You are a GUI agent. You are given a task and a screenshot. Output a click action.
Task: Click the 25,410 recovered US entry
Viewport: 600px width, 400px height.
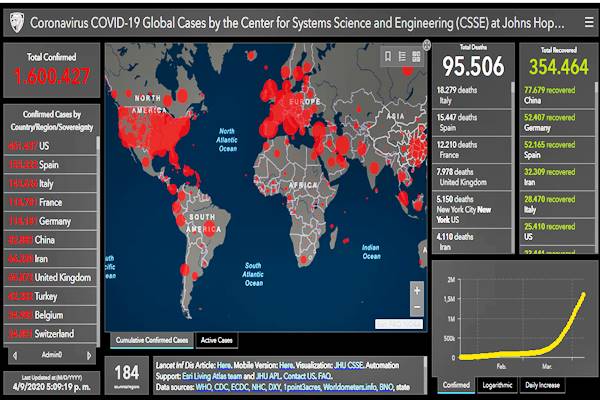[557, 231]
